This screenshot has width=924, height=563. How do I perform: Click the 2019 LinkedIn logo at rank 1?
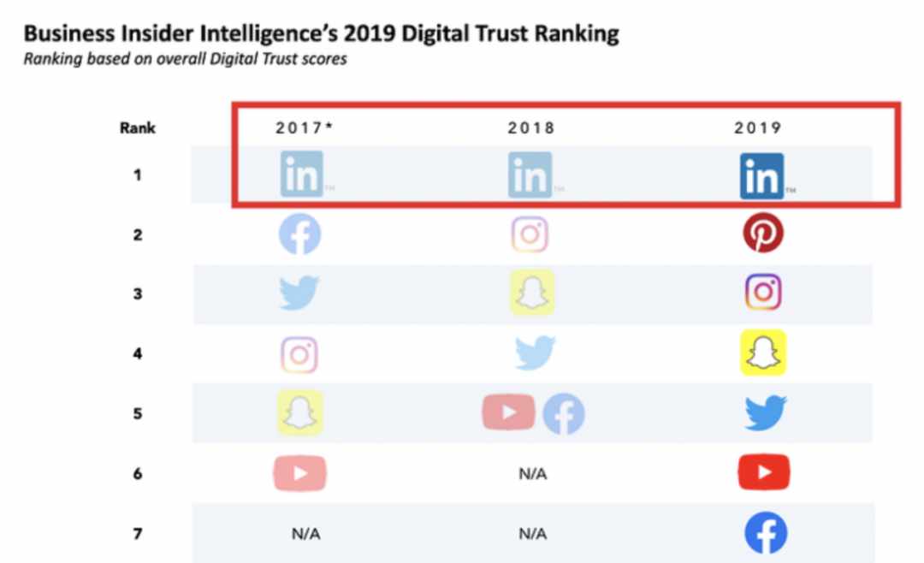coord(762,176)
